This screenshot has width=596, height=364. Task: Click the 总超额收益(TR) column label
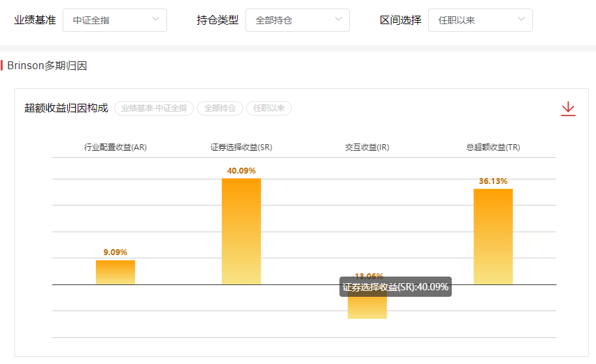(x=493, y=147)
